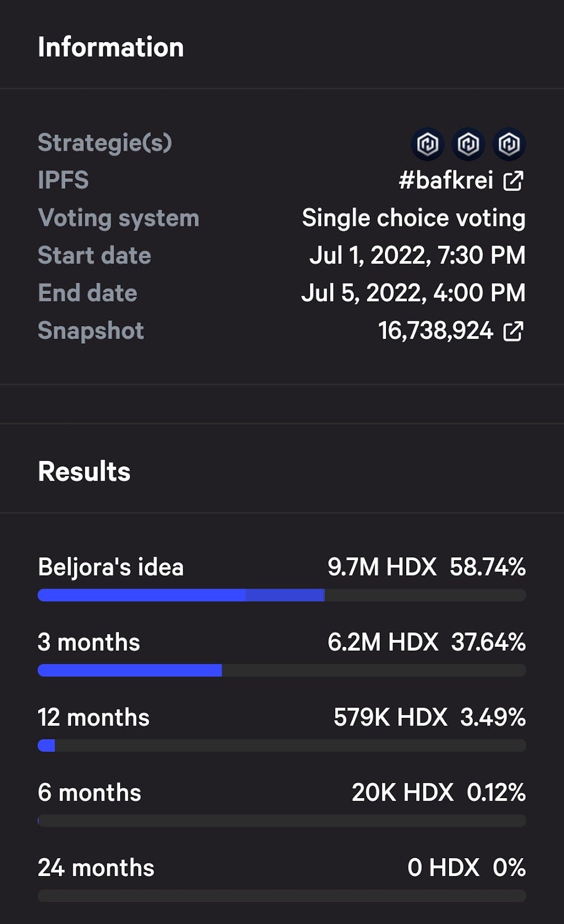This screenshot has height=924, width=564.
Task: Open snapshot block 16,738,924 link
Action: pos(436,331)
